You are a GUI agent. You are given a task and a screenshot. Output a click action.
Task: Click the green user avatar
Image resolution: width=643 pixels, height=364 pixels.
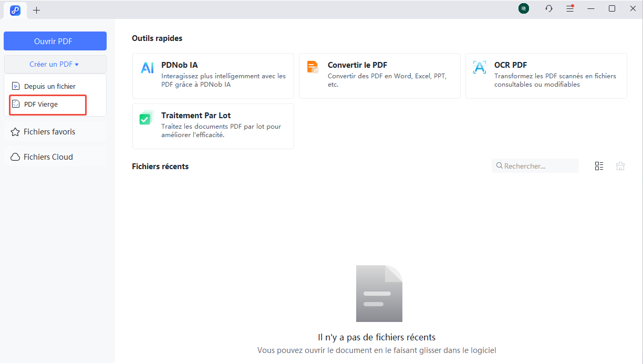523,8
